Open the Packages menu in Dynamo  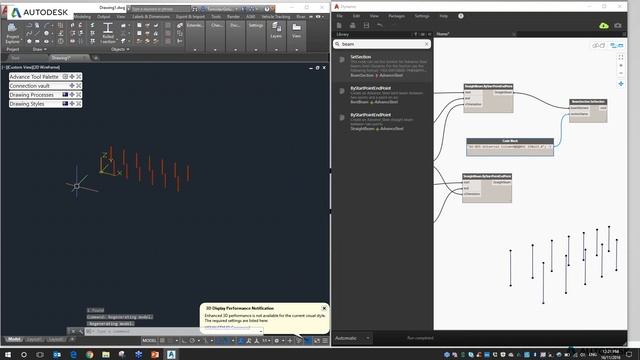pyautogui.click(x=396, y=16)
